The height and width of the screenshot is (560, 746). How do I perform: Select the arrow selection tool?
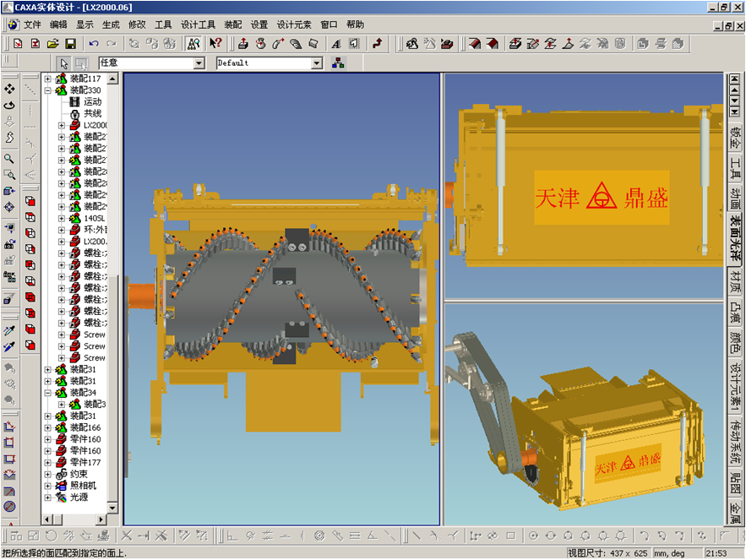click(x=64, y=63)
